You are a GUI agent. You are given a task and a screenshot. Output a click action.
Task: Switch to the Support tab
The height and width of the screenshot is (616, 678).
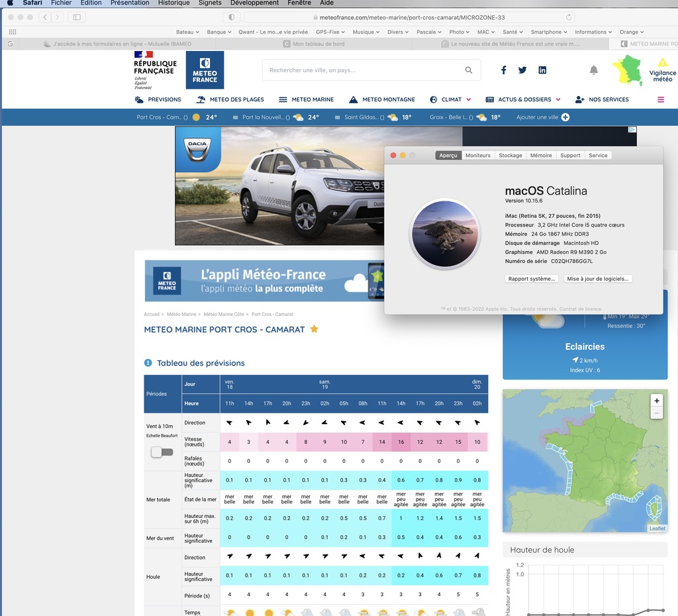pyautogui.click(x=570, y=155)
